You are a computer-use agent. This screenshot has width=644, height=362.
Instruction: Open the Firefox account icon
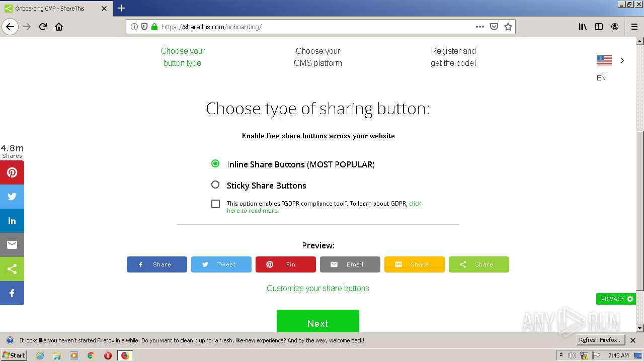[x=615, y=27]
